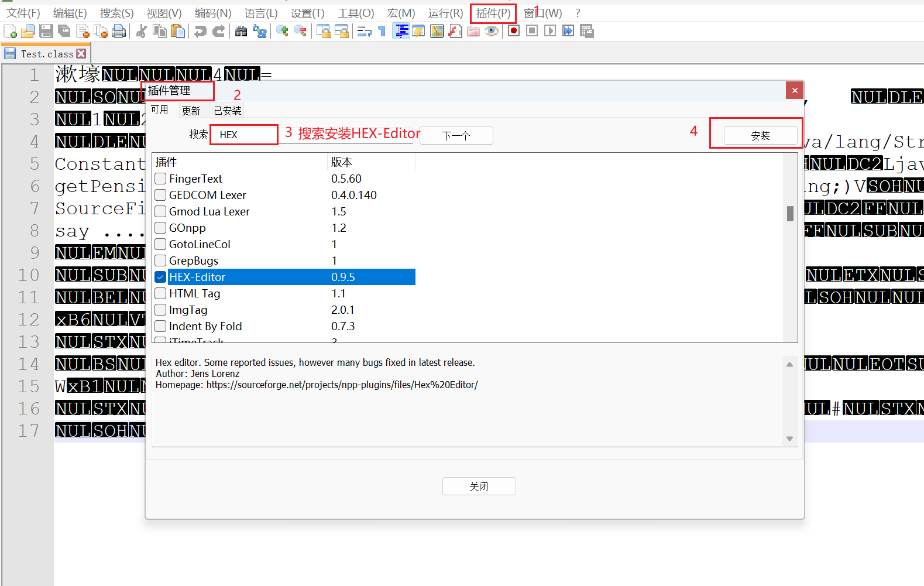Check the Indent By Fold checkbox
The image size is (924, 586).
click(160, 326)
